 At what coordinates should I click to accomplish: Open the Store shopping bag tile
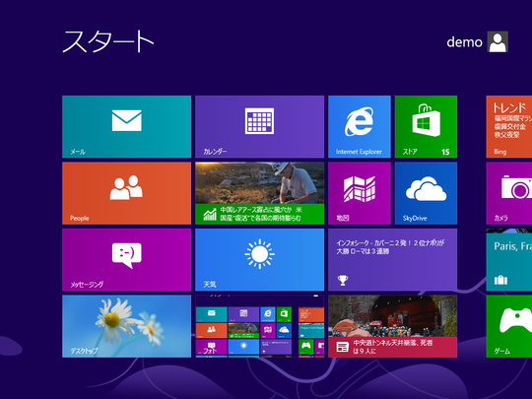coord(426,126)
